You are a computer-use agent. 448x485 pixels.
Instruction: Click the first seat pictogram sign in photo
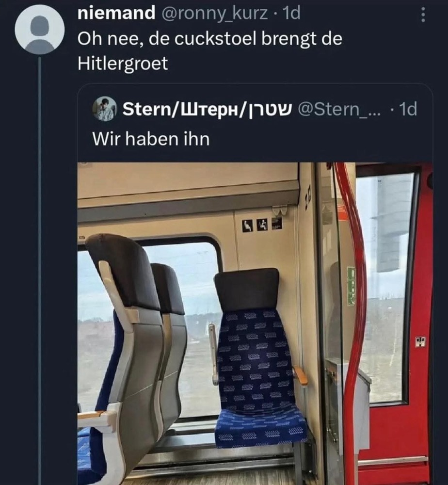(247, 225)
